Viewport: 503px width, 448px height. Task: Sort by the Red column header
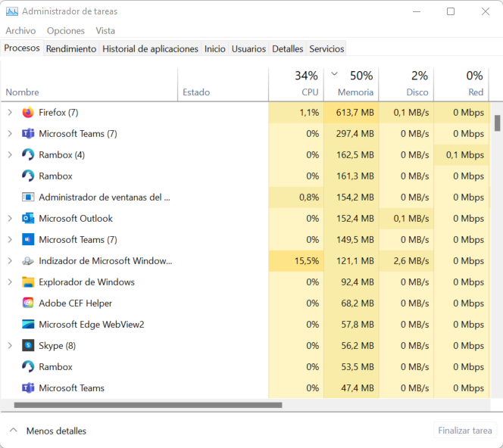(x=461, y=85)
